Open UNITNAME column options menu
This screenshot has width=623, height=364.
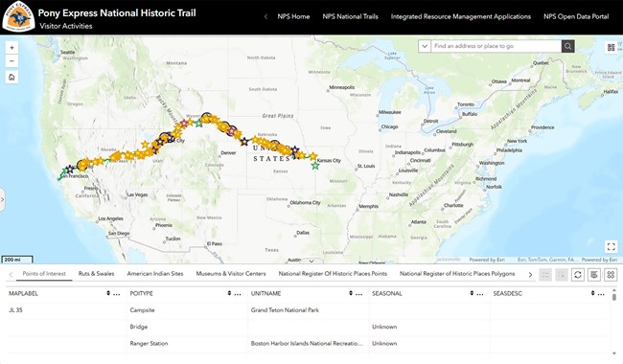(x=358, y=294)
